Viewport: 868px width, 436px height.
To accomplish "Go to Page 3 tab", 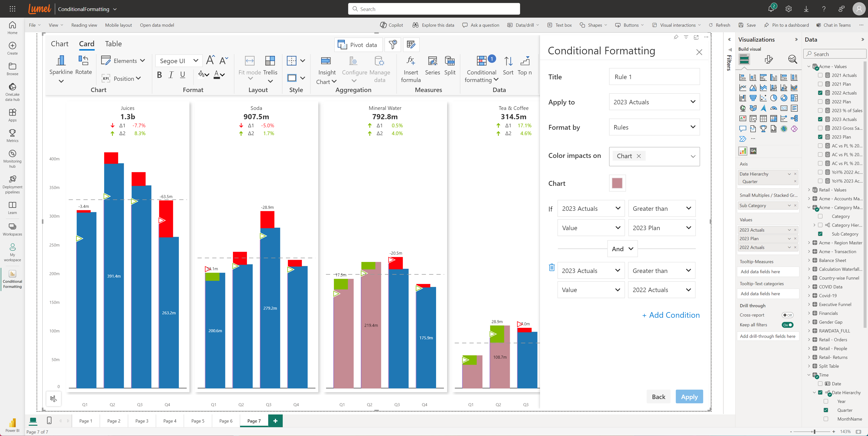I will pos(142,421).
